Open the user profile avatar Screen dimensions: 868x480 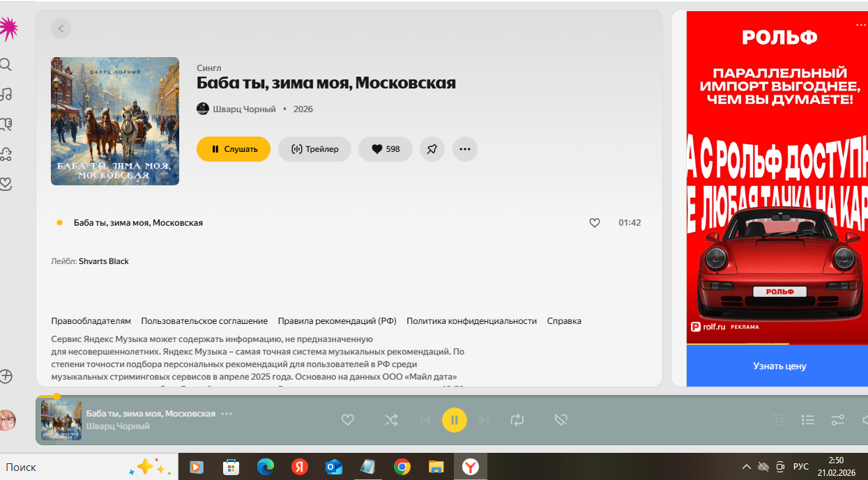pos(7,420)
